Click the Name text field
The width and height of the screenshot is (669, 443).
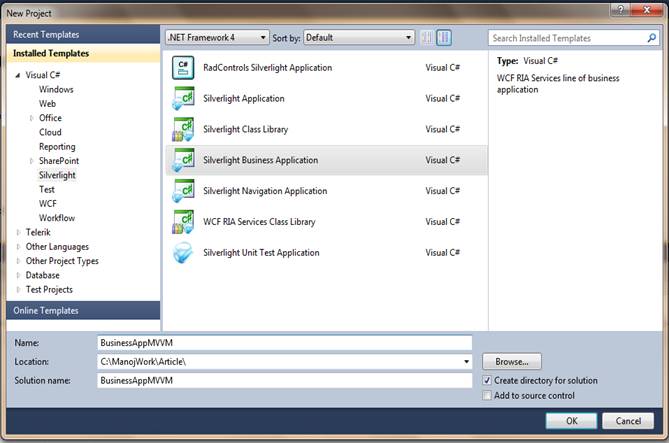pos(285,343)
